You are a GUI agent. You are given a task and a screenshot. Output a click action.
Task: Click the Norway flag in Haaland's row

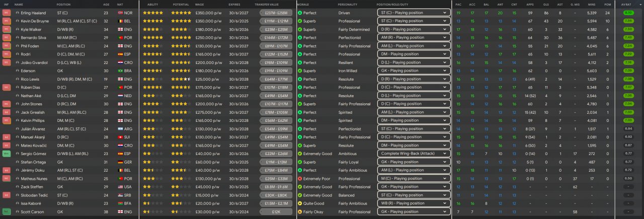[x=120, y=13]
